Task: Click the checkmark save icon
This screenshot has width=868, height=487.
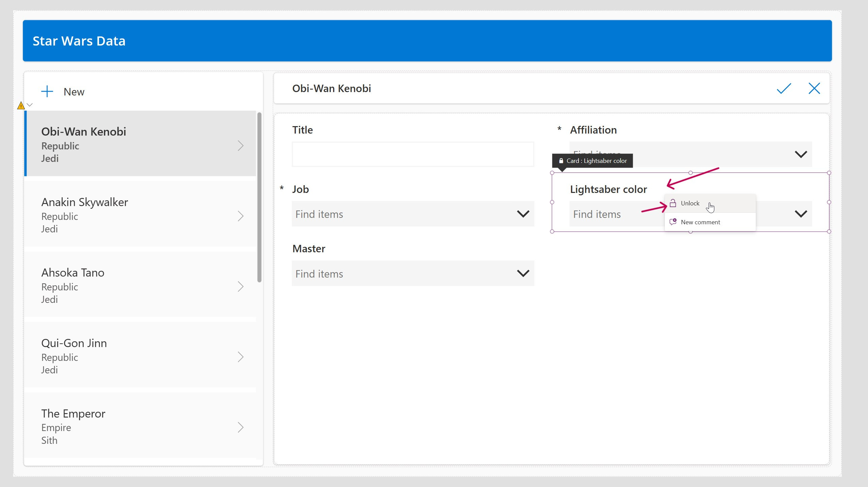Action: [x=783, y=89]
